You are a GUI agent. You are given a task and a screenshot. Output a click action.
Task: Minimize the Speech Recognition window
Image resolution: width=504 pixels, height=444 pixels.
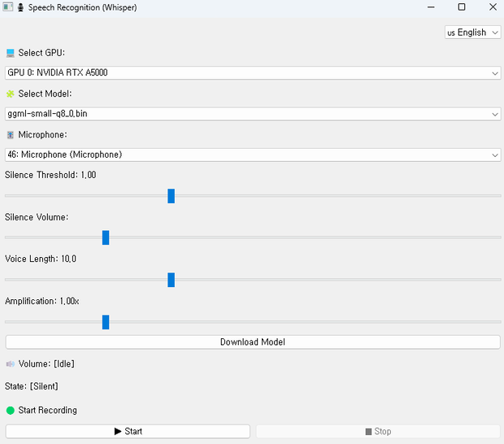click(431, 7)
